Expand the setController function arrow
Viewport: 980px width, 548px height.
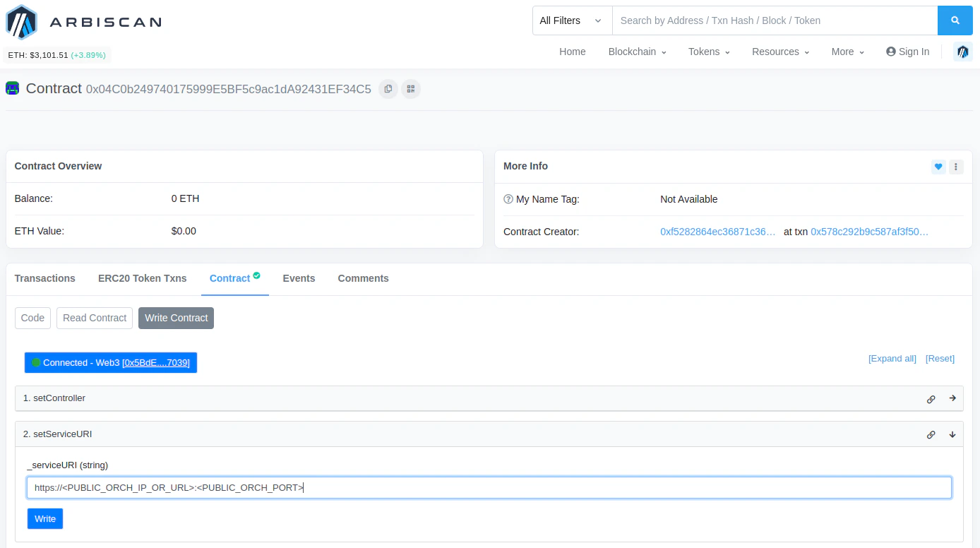[952, 398]
